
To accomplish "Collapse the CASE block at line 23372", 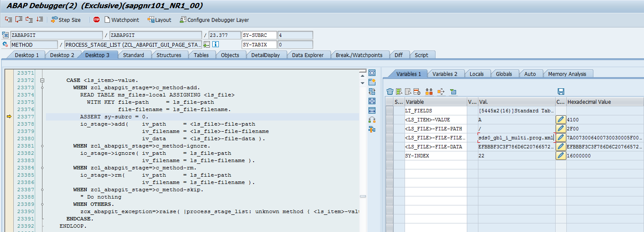I will pos(42,80).
